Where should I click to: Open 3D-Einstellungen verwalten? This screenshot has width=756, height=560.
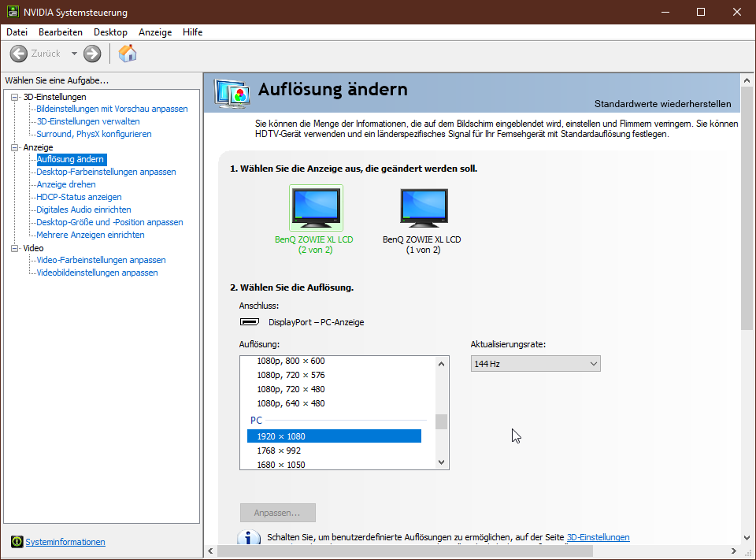click(88, 121)
